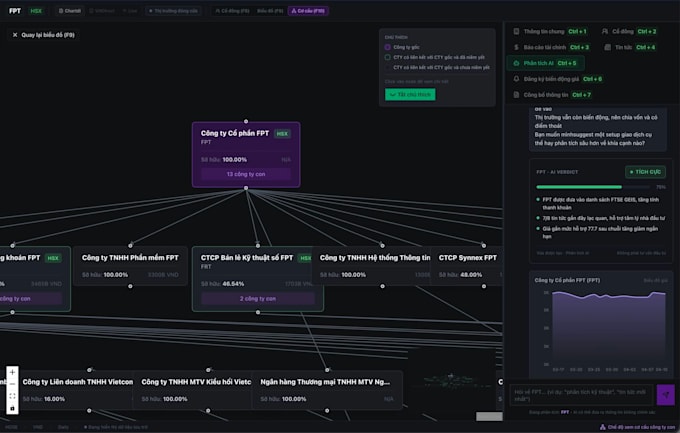The width and height of the screenshot is (680, 433).
Task: Click bottom connector handle of FPT root node
Action: [x=246, y=188]
